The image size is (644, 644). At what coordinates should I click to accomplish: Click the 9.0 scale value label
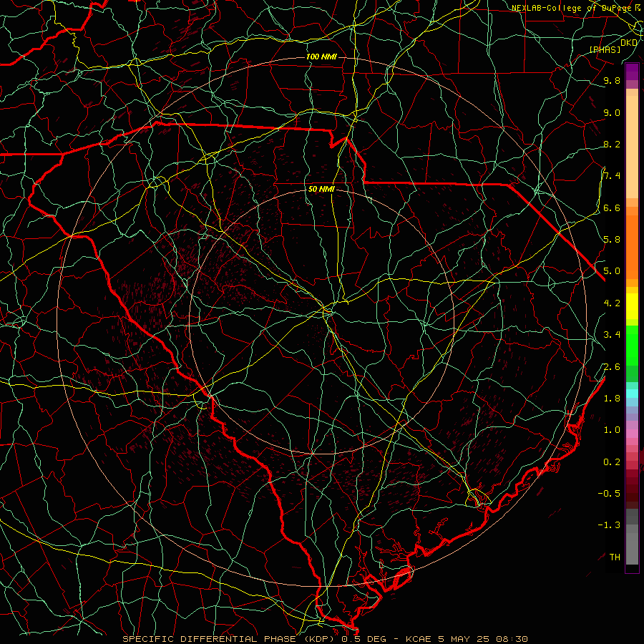(x=612, y=112)
